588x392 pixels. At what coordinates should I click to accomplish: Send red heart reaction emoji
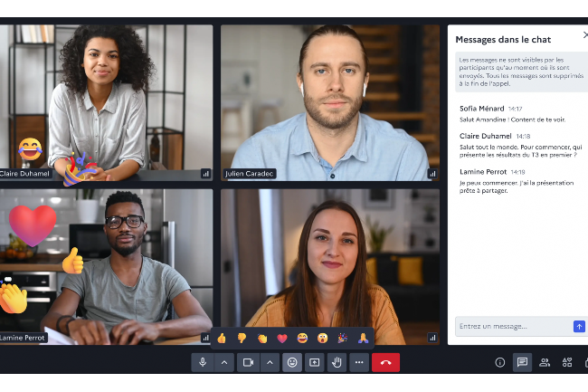[x=282, y=338]
